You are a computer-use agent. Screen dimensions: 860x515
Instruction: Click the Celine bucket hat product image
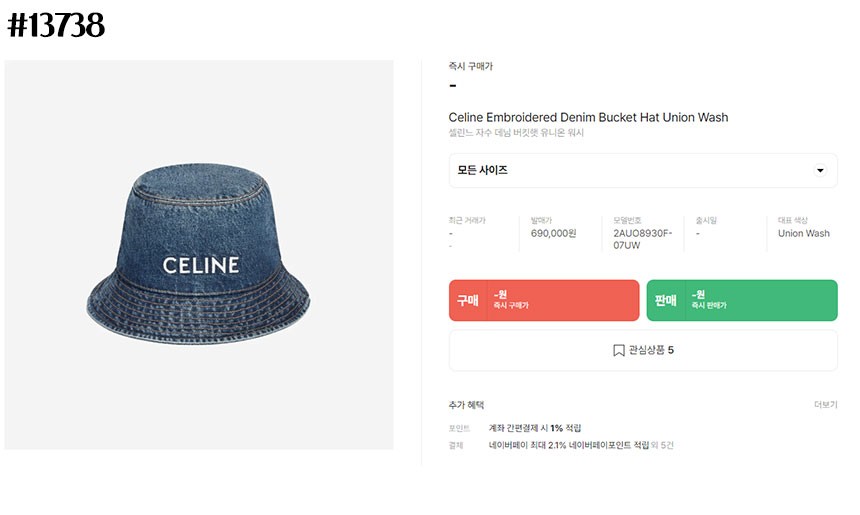pos(199,255)
